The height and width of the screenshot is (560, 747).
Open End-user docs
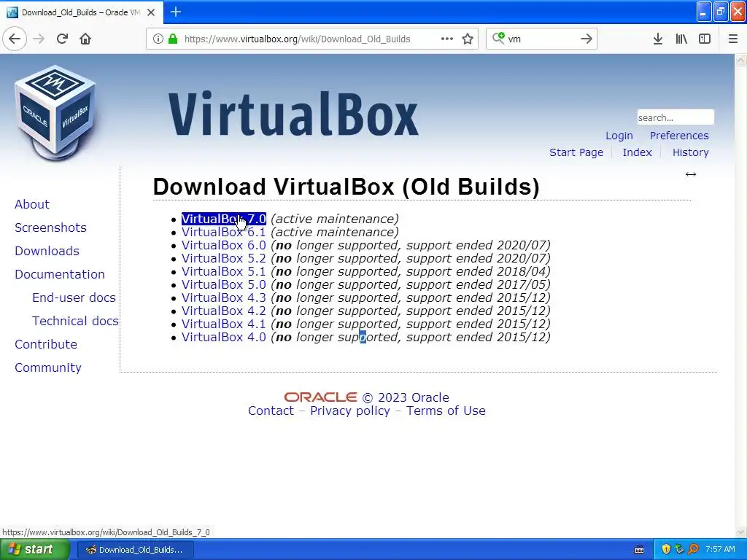coord(74,297)
